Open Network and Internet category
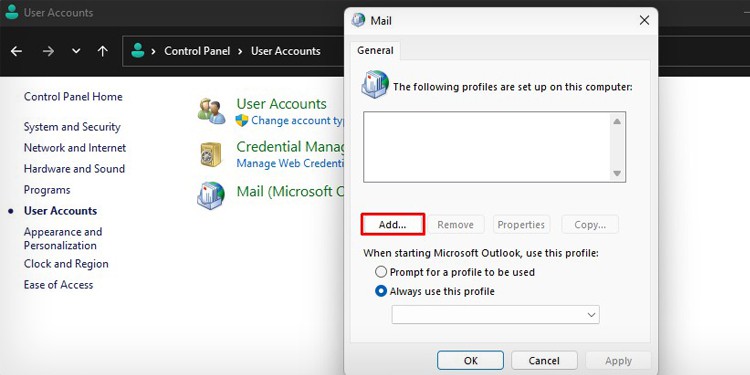This screenshot has height=375, width=750. [x=75, y=148]
